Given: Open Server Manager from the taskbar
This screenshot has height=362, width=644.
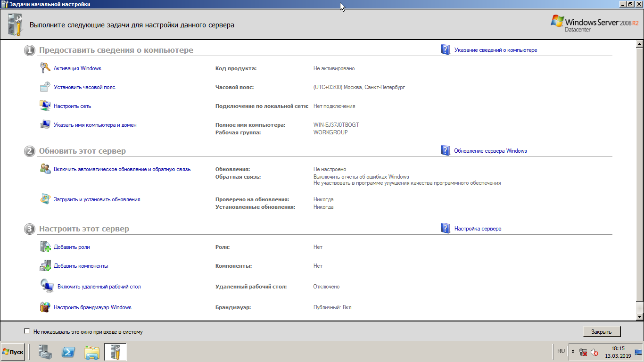Looking at the screenshot, I should pos(46,352).
